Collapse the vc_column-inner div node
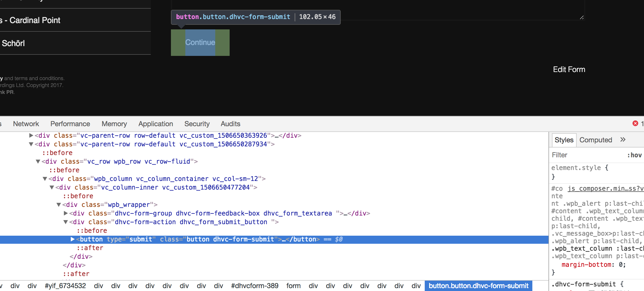Screen dimensions: 644x291 [52, 187]
